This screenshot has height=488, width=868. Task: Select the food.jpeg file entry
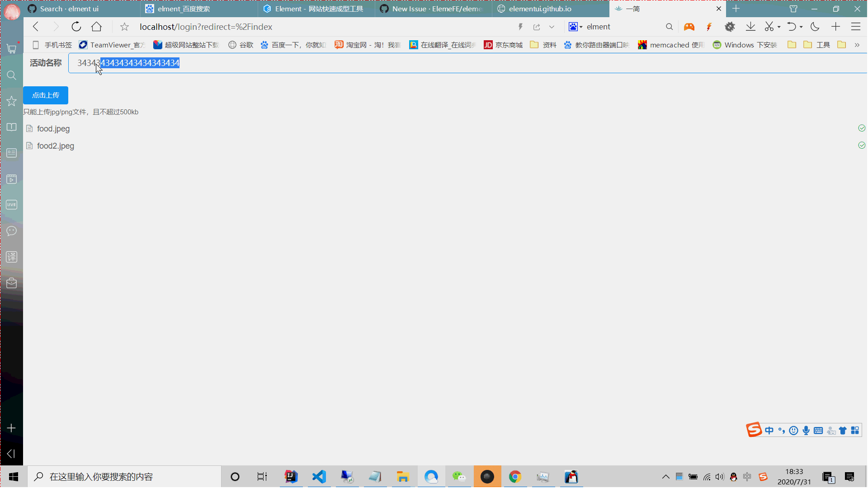click(445, 129)
